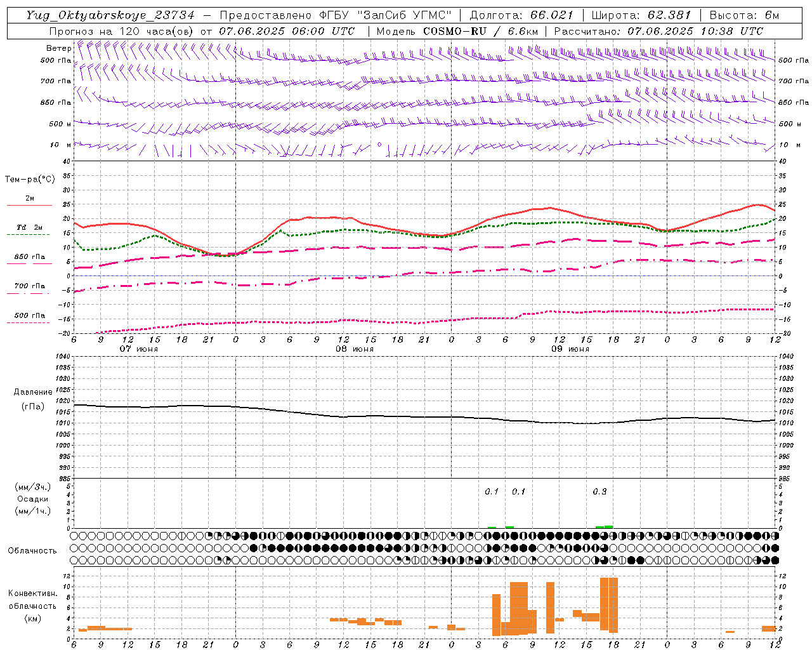The width and height of the screenshot is (812, 650).
Task: Click the forecast start time '07.06.2025 06:00 UTC'
Action: 287,31
